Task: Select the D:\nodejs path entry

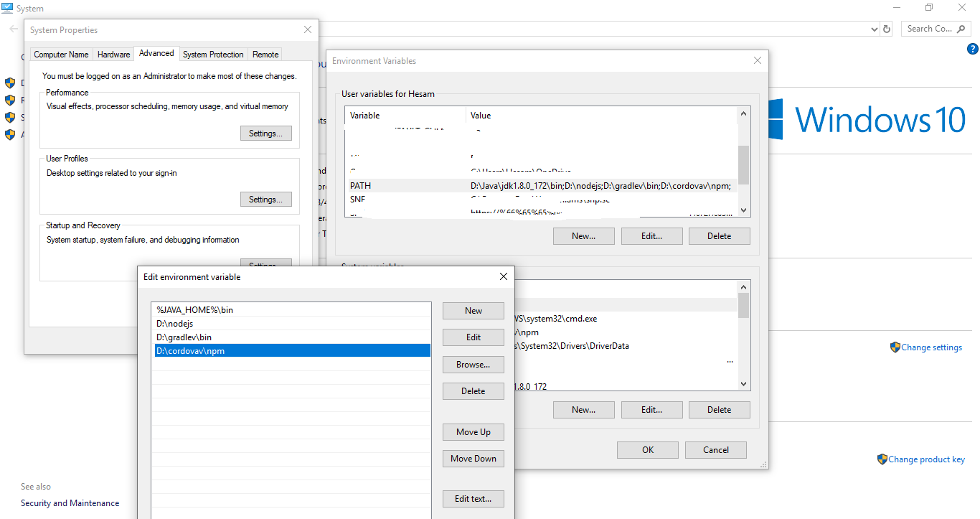Action: point(291,324)
